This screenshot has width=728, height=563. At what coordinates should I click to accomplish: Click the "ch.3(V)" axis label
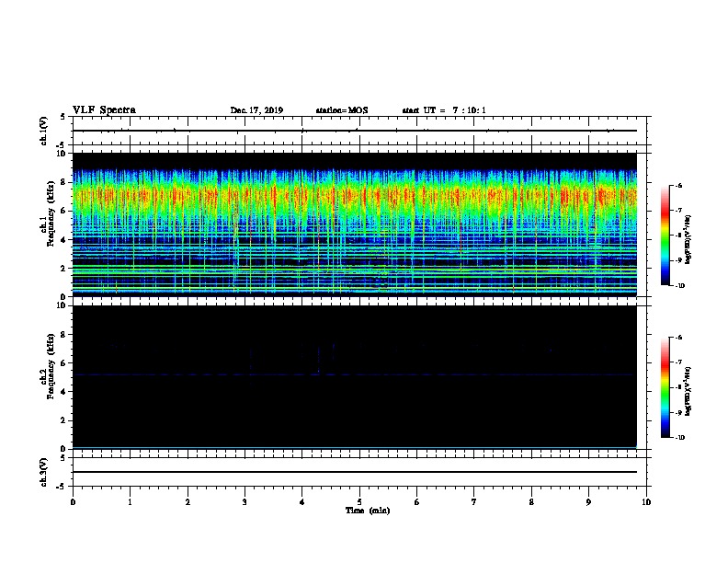pyautogui.click(x=44, y=473)
